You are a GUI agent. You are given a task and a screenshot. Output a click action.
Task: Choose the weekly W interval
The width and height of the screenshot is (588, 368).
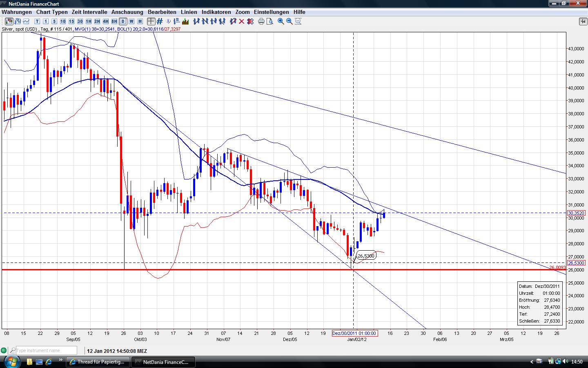131,21
